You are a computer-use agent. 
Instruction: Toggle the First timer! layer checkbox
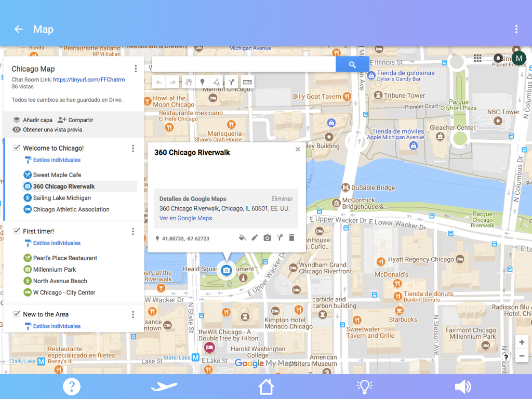point(16,231)
